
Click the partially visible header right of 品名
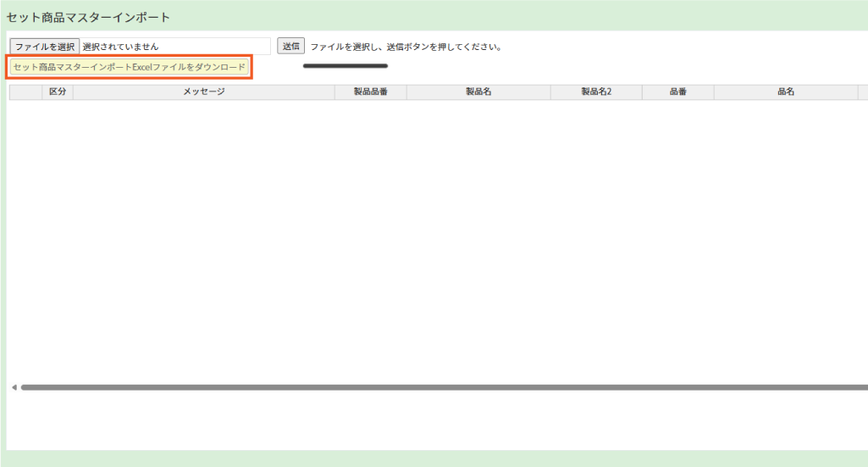(x=863, y=92)
